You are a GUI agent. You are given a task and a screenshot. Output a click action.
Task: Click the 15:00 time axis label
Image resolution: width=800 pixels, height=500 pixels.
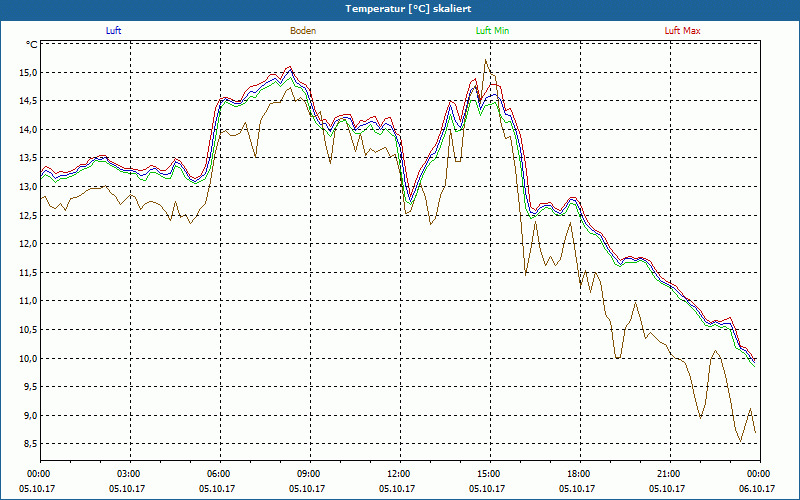point(490,474)
